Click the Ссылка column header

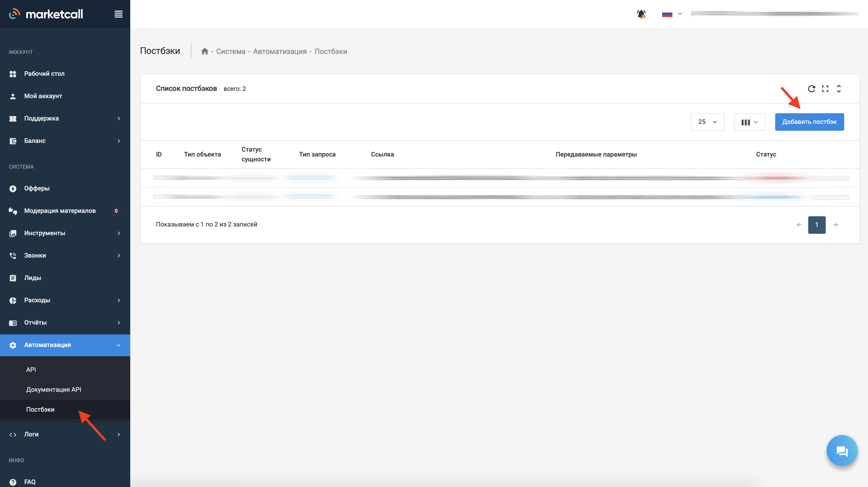(x=382, y=154)
